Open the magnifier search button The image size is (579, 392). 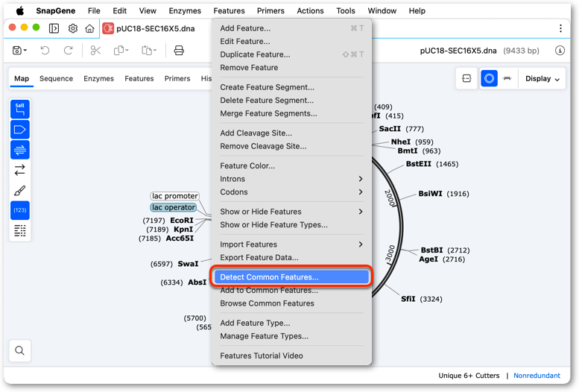pyautogui.click(x=20, y=350)
